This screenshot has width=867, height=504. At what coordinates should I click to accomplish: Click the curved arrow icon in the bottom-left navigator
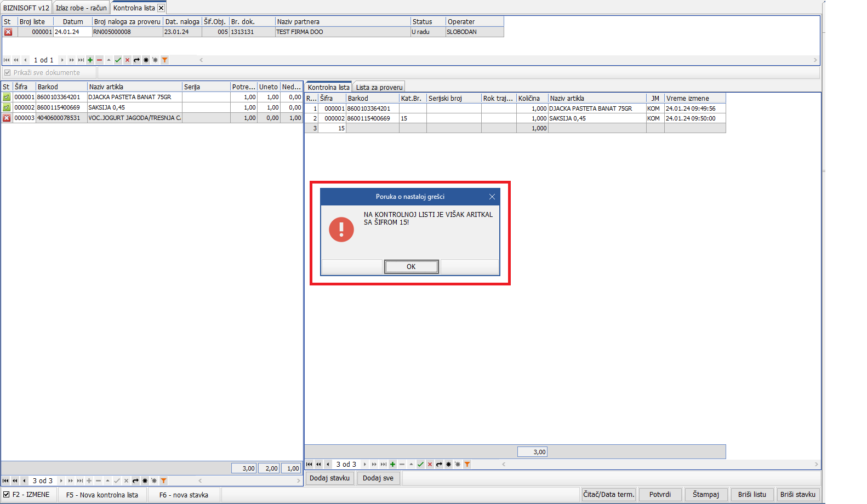tap(135, 481)
